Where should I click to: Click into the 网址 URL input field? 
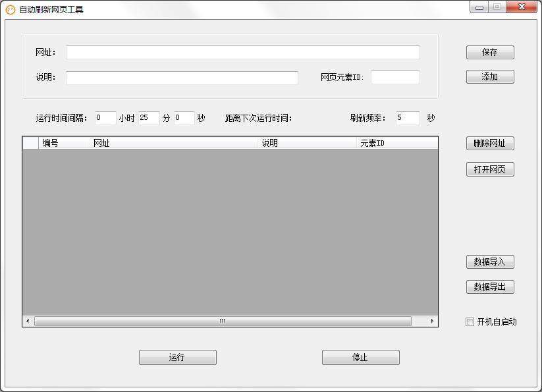coord(242,52)
